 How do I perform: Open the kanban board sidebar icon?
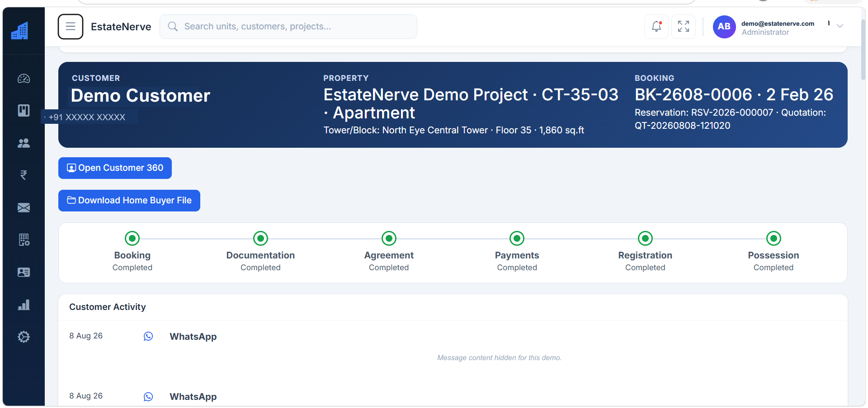[24, 110]
